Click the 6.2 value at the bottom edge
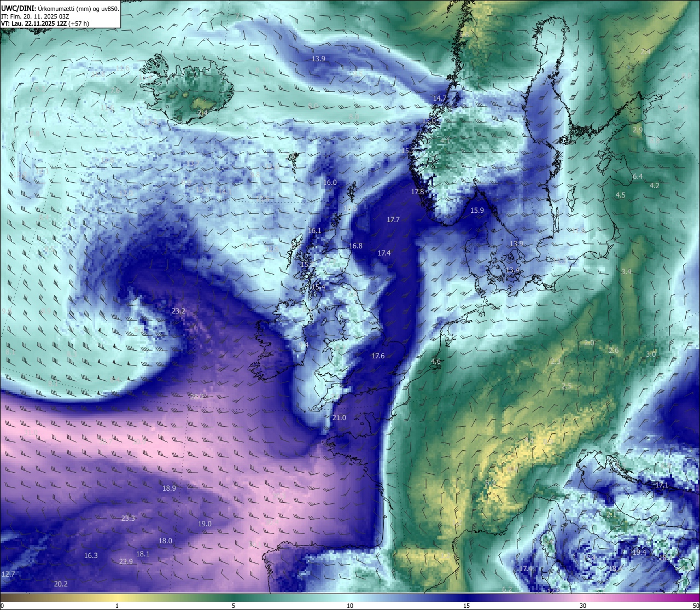Viewport: 700px width, 610px height. click(507, 589)
